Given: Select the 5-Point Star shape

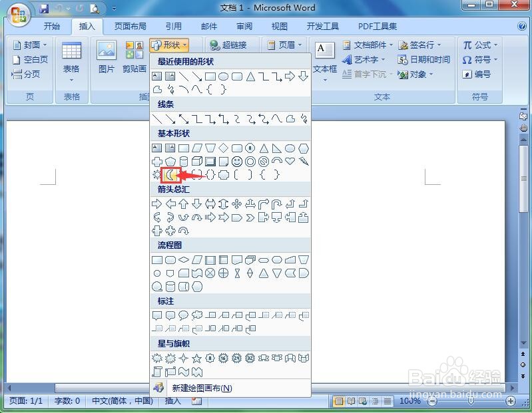Looking at the screenshot, I should [x=197, y=358].
